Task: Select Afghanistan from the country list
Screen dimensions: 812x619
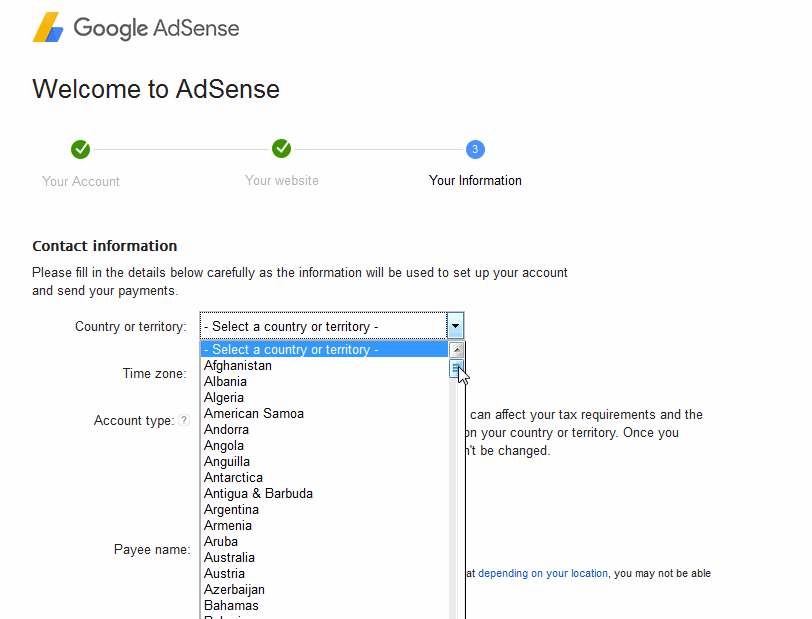Action: pos(324,366)
